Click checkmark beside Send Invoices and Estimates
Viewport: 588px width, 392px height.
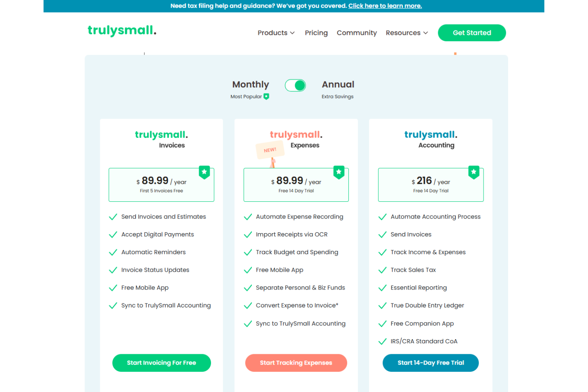click(x=113, y=217)
